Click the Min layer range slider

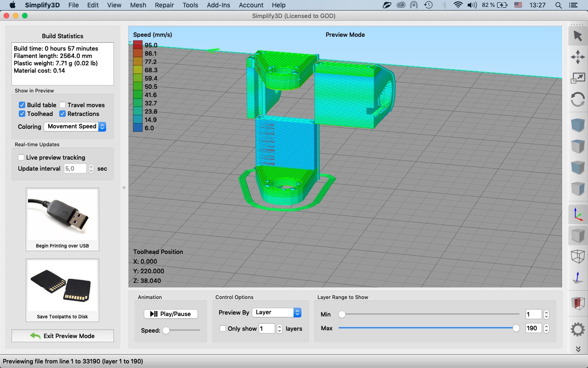(x=429, y=315)
